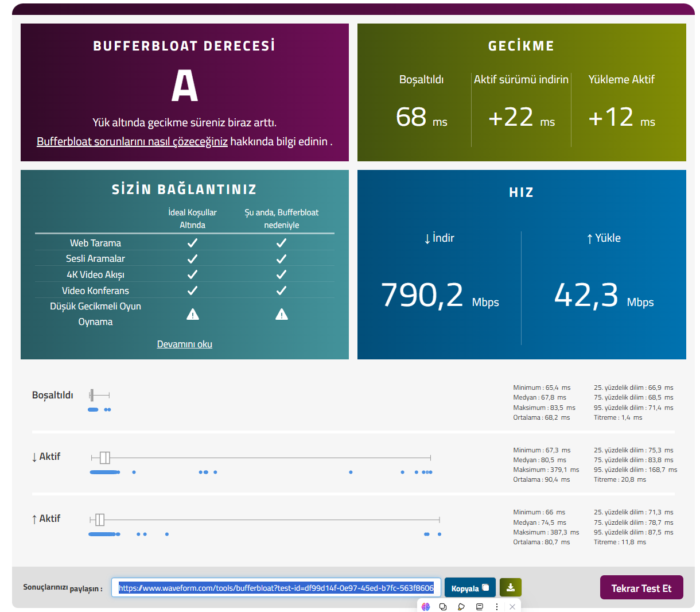
Task: Click the İdeal Koşullar Altında column header
Action: click(192, 219)
